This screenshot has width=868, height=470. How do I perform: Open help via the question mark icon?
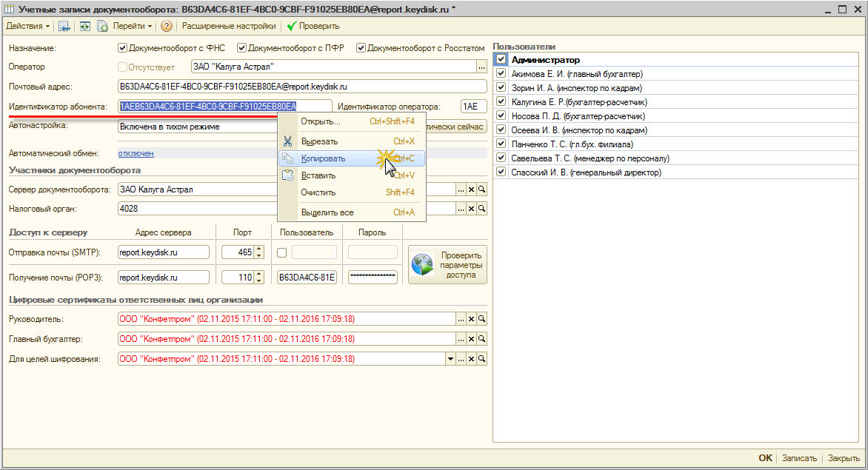pyautogui.click(x=166, y=26)
